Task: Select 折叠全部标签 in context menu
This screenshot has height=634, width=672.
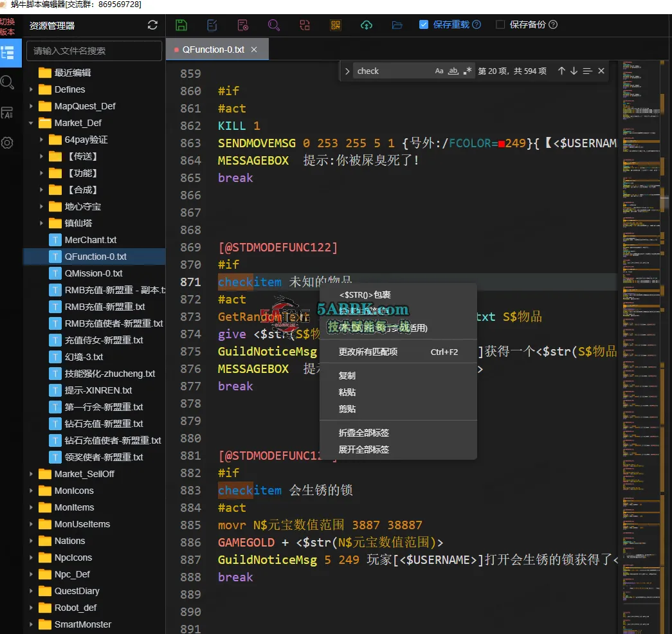Action: [x=398, y=433]
